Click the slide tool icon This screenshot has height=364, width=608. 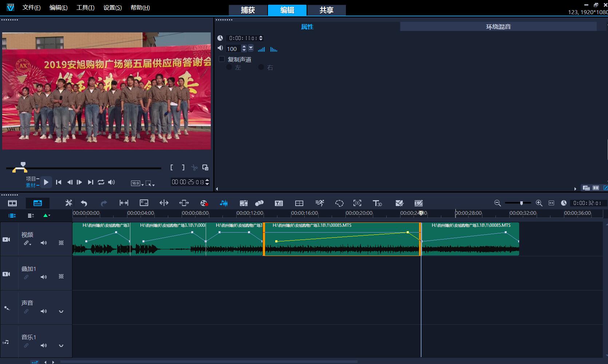[184, 203]
